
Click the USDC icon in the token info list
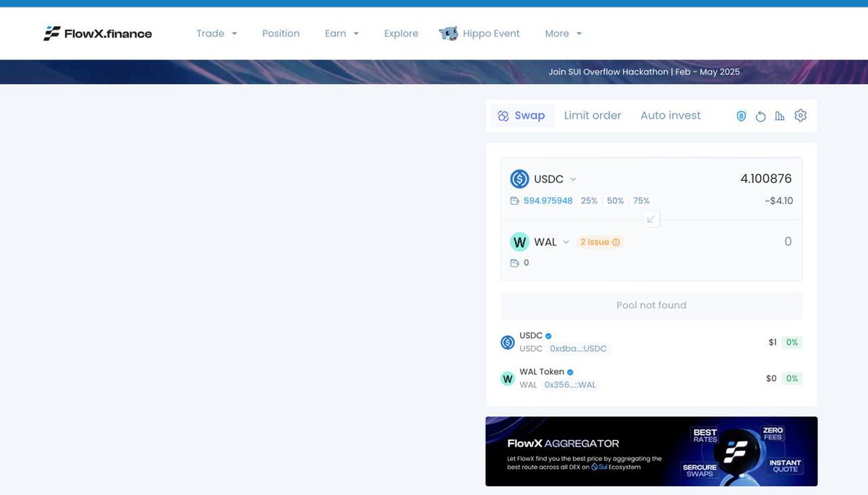pos(508,342)
